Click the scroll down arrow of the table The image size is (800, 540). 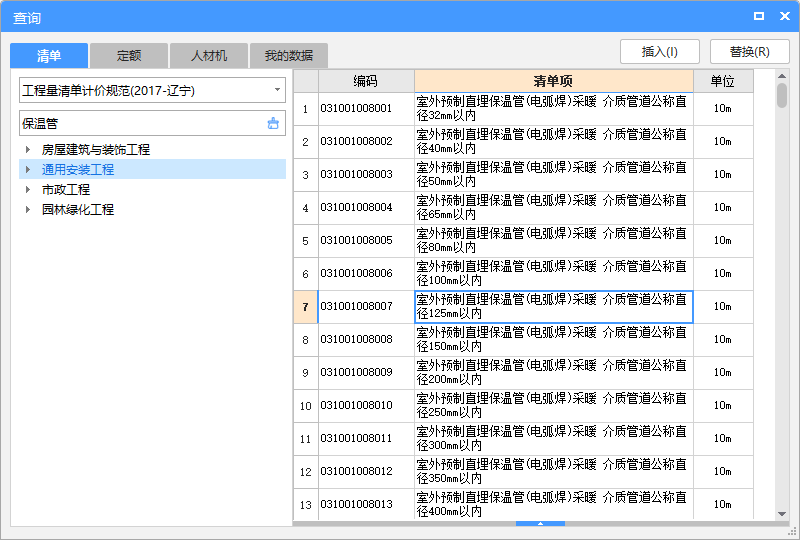coord(782,514)
